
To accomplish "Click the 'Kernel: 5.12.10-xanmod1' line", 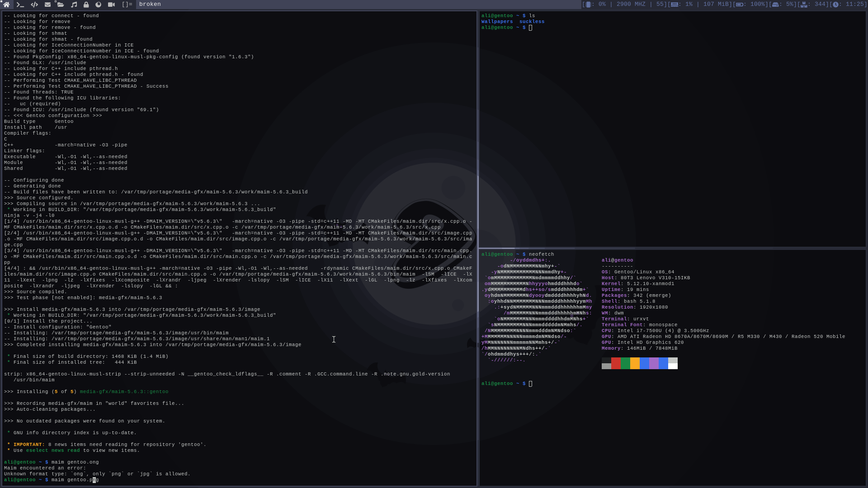I will [x=638, y=284].
